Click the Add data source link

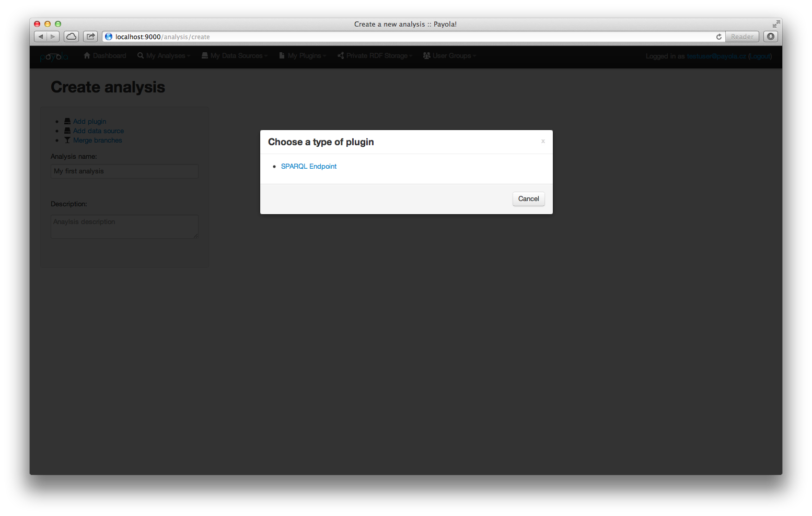click(x=98, y=131)
